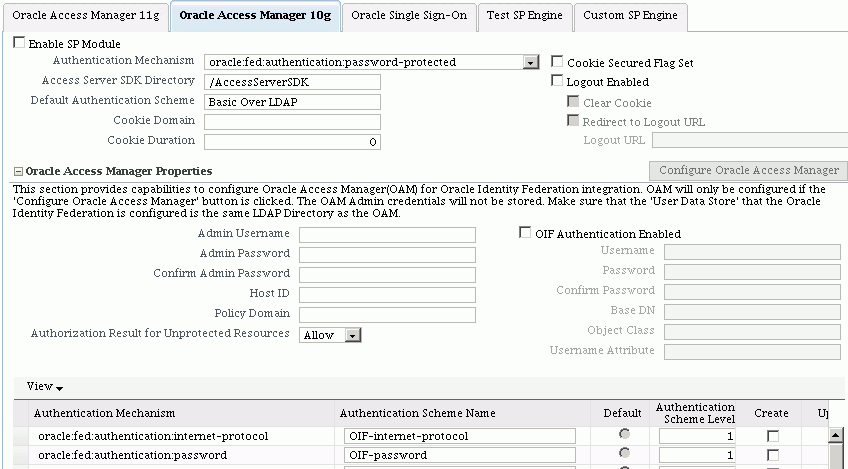Set OIF-password as default scheme
Viewport: 848px width, 469px height.
pos(624,453)
